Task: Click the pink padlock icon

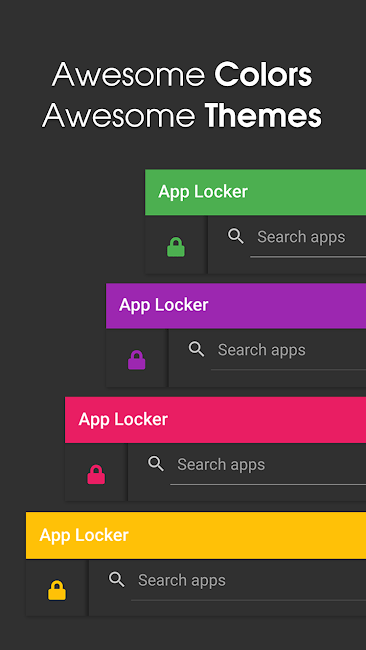Action: [96, 474]
